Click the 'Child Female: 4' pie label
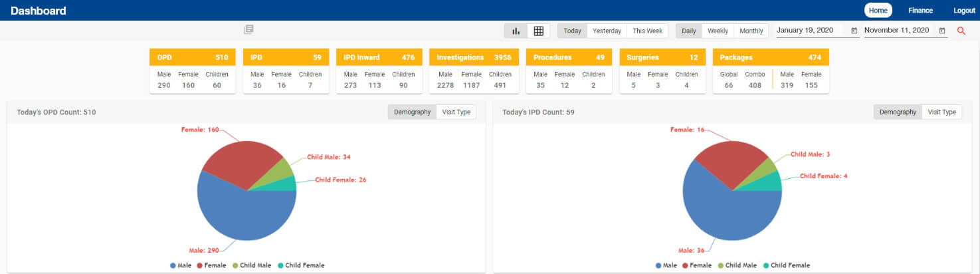 tap(823, 176)
